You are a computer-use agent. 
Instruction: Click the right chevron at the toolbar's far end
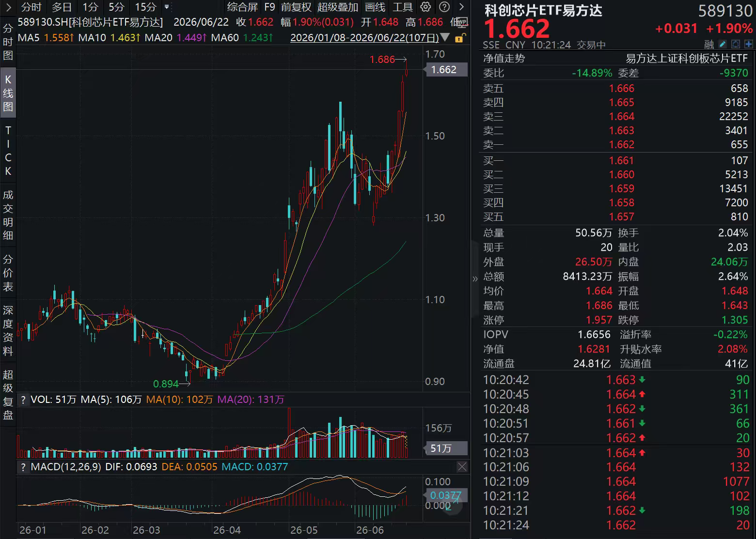(461, 7)
